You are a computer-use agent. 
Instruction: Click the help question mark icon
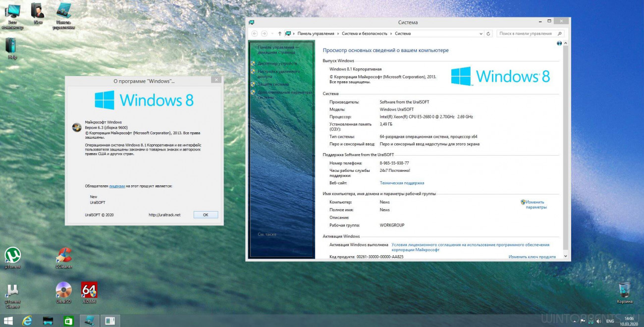559,44
